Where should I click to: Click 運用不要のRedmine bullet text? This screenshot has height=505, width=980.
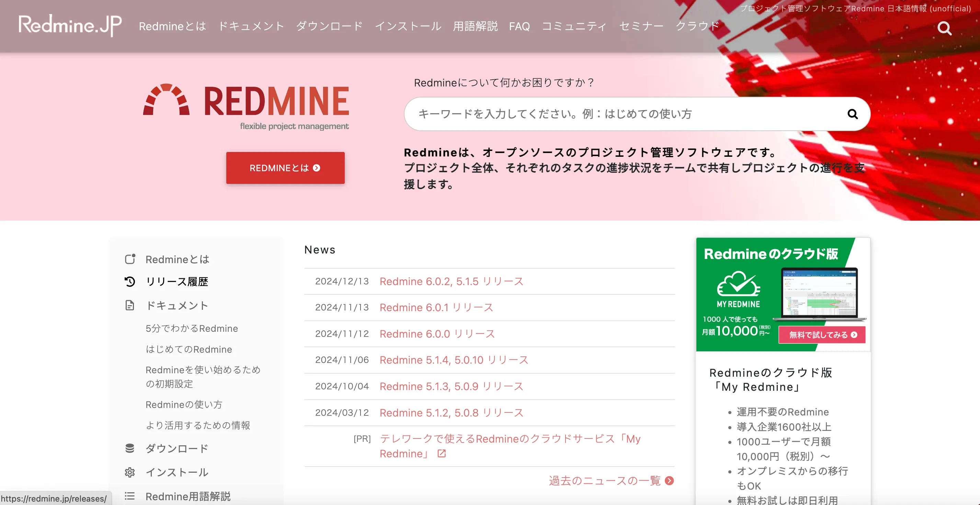[783, 412]
